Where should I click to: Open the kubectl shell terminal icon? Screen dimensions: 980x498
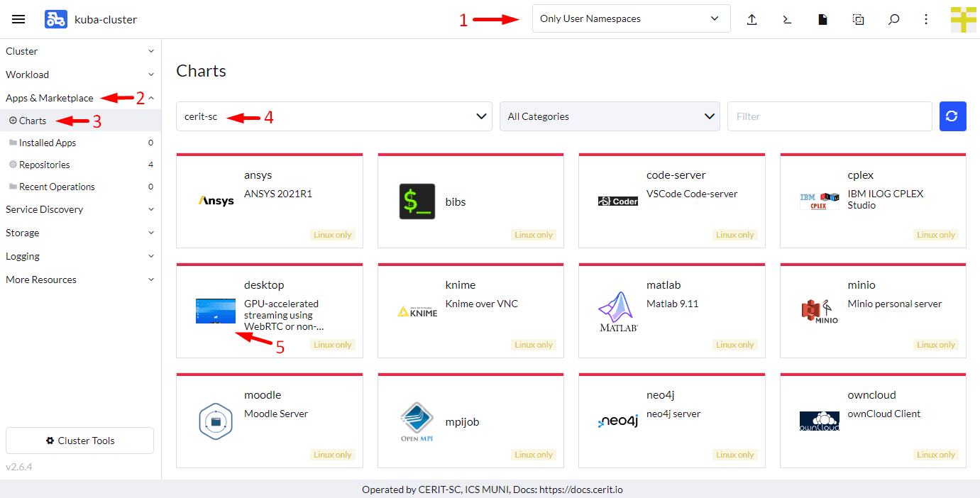coord(787,19)
